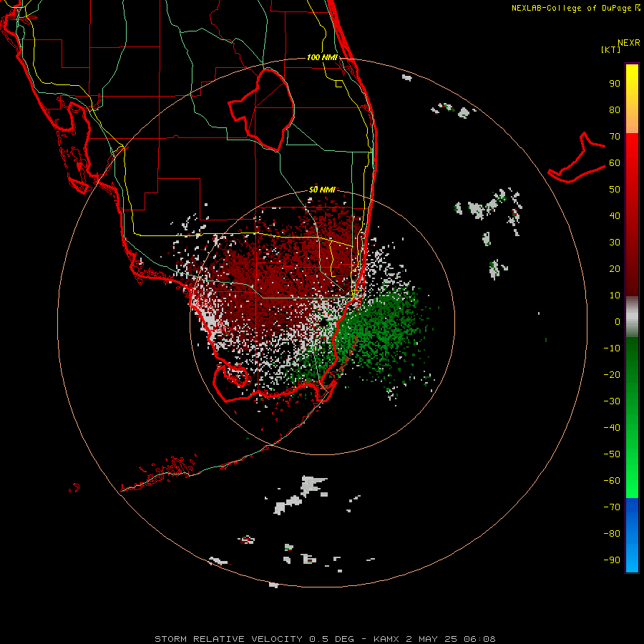644x644 pixels.
Task: Select the 60 value on the velocity scale
Action: point(615,163)
